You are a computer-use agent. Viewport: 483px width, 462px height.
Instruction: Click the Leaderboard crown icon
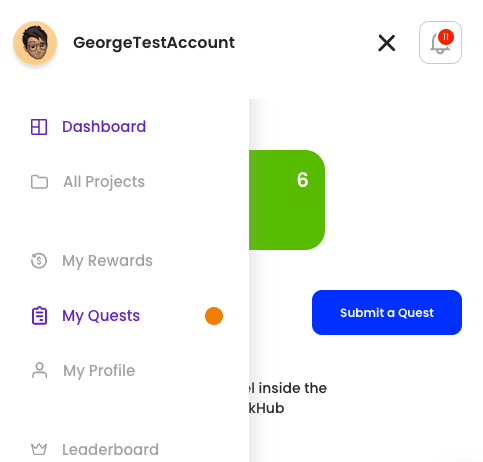point(39,449)
